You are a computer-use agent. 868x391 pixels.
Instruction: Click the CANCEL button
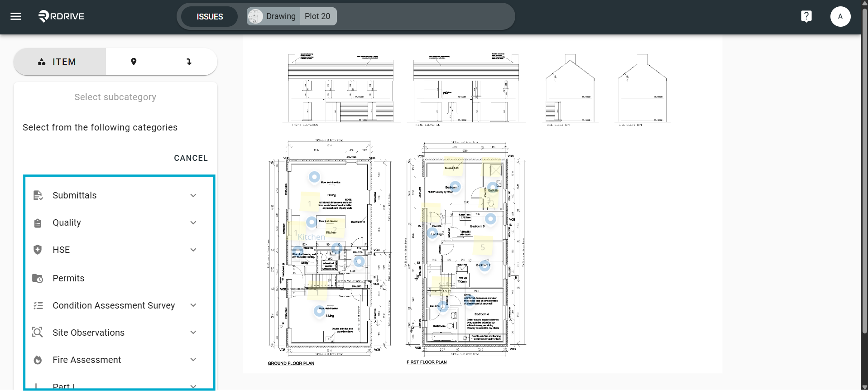191,158
